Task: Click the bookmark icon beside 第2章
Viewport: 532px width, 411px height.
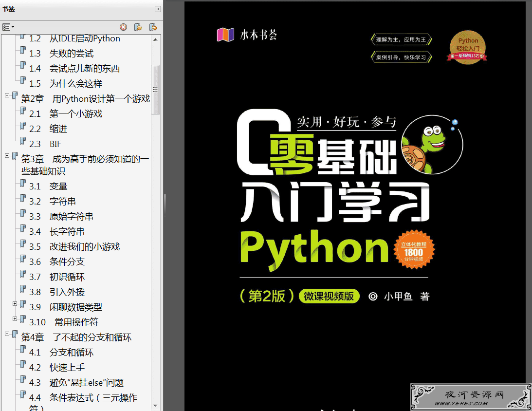Action: (15, 96)
